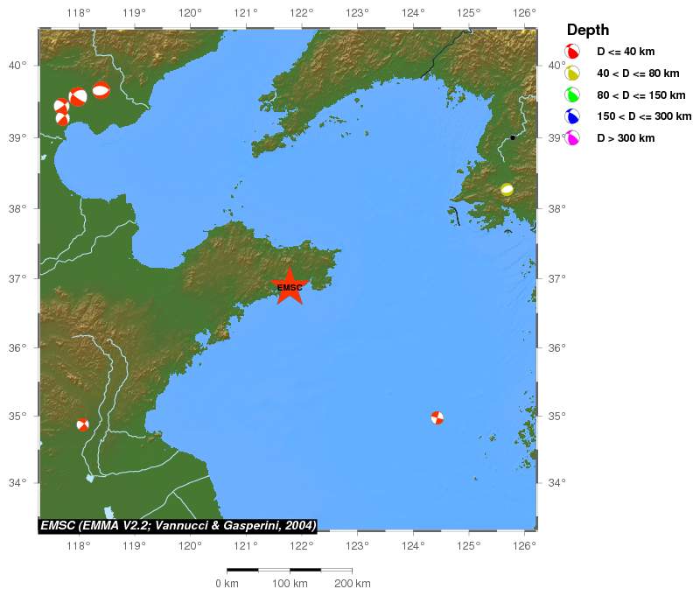700x596 pixels.
Task: Select the yellow focal mechanism on Korean peninsula
Action: click(x=507, y=189)
